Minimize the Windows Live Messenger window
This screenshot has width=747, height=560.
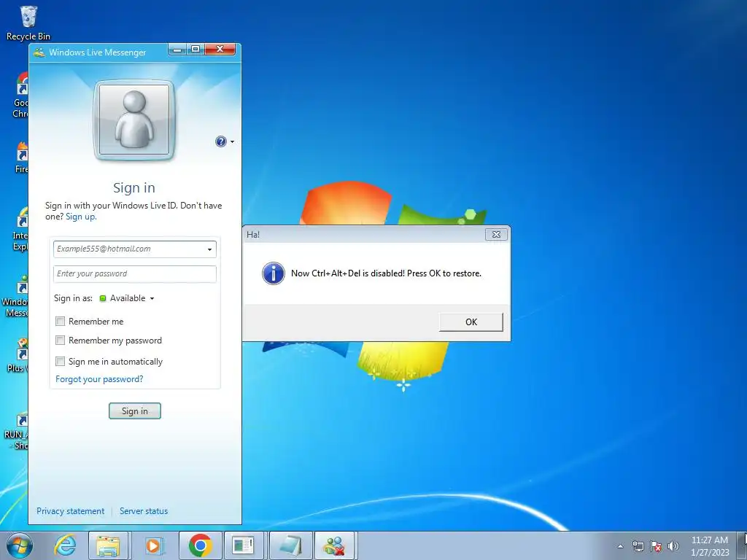[x=177, y=49]
